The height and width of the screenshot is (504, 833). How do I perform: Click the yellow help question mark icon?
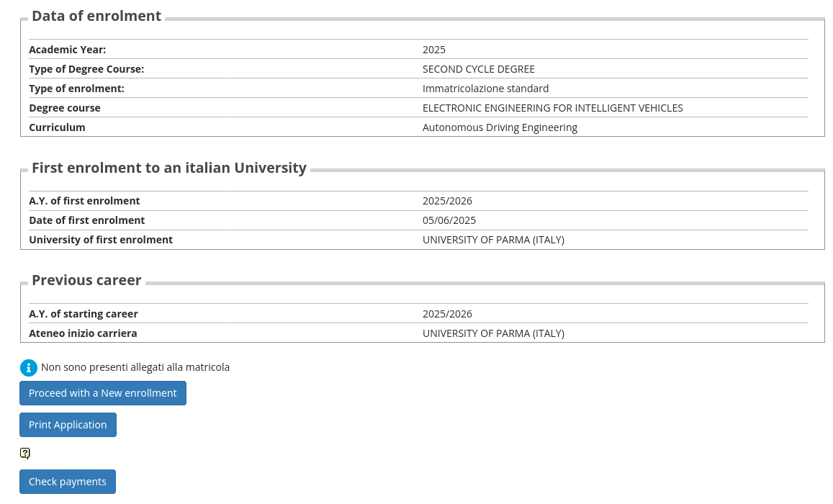click(25, 453)
